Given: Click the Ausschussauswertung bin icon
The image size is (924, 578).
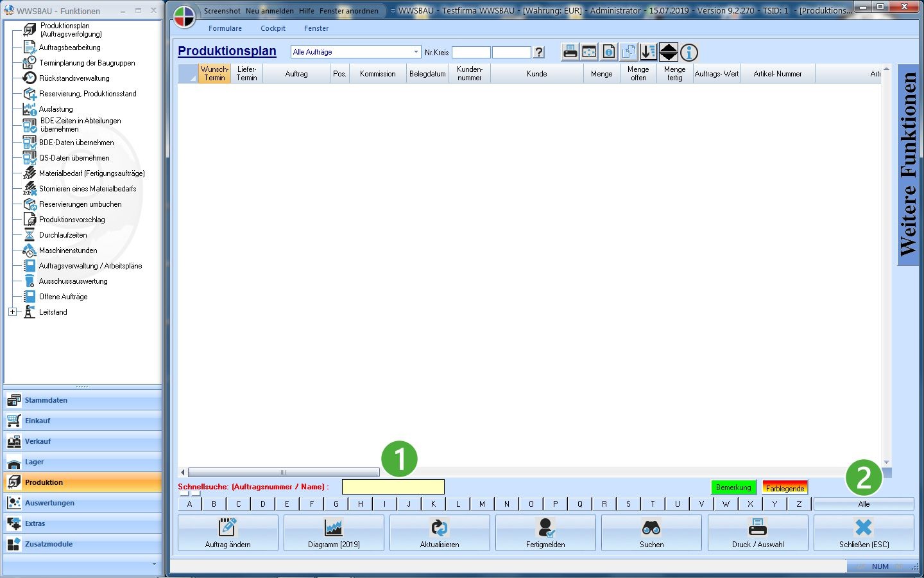Looking at the screenshot, I should point(30,281).
